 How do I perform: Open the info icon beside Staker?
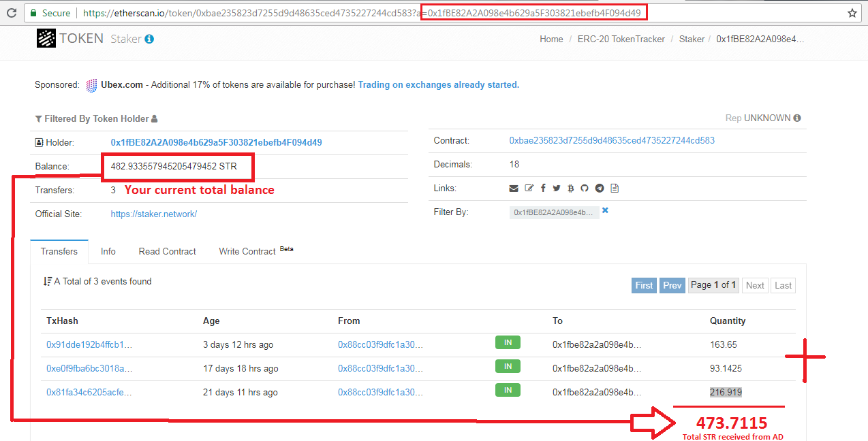click(x=149, y=39)
